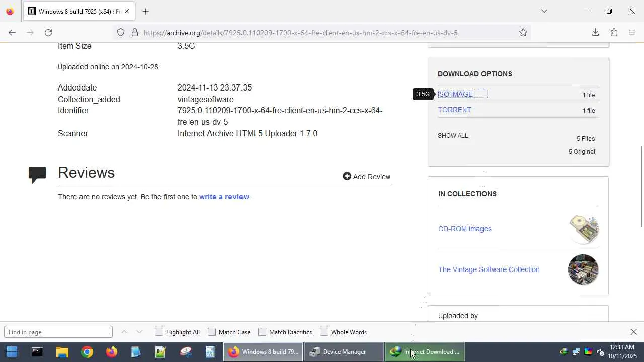The height and width of the screenshot is (362, 644).
Task: Click the Vintage Software Collection thumbnail
Action: [x=583, y=269]
